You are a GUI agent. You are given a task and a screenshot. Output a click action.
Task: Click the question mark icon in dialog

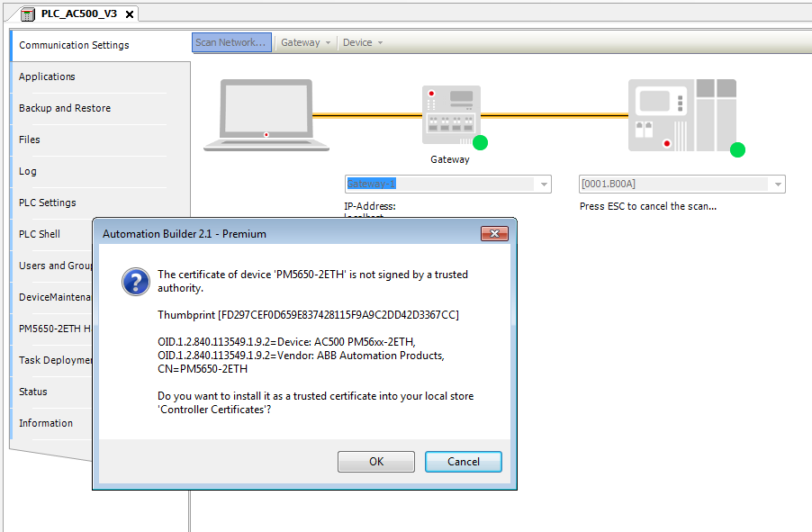pyautogui.click(x=136, y=282)
